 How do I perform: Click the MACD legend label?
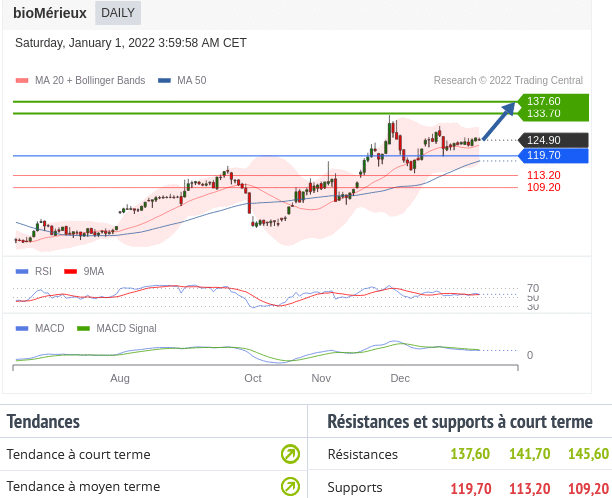coord(50,328)
